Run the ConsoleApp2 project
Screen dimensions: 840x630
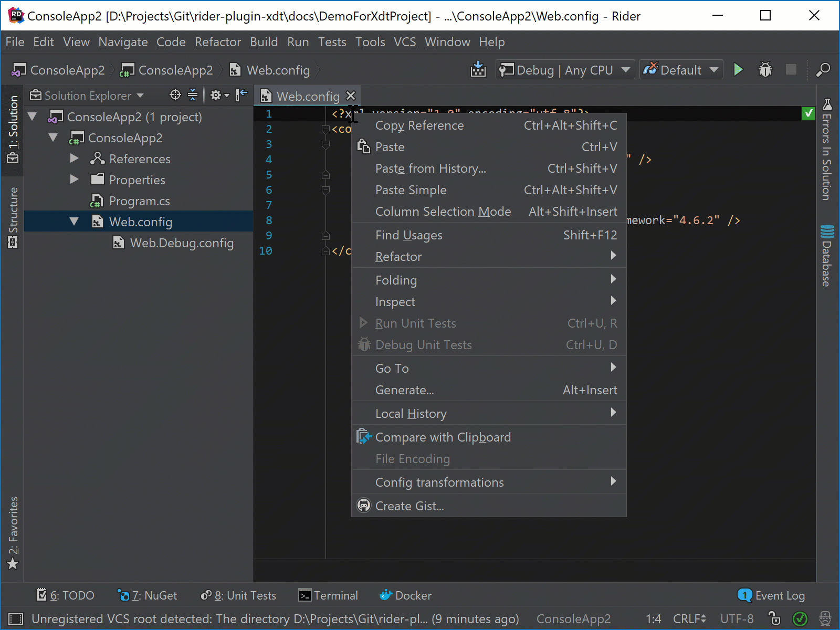(x=738, y=69)
